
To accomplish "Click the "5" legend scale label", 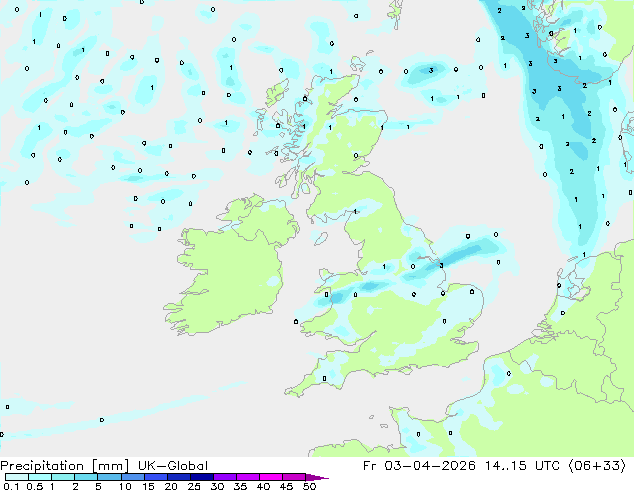I will pyautogui.click(x=98, y=486).
